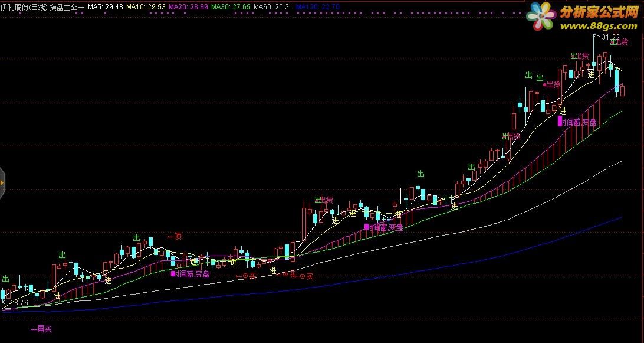
Task: Click the 时间窗,变盘 label under the ←顶 marker
Action: [x=190, y=274]
